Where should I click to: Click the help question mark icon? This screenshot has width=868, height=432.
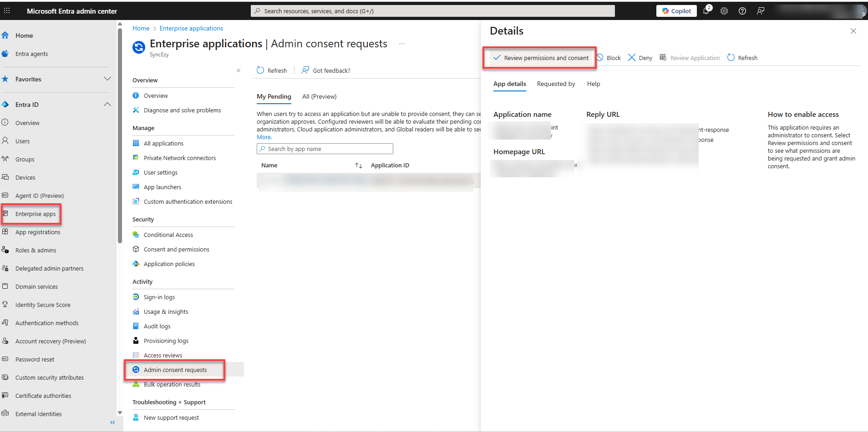click(x=742, y=11)
